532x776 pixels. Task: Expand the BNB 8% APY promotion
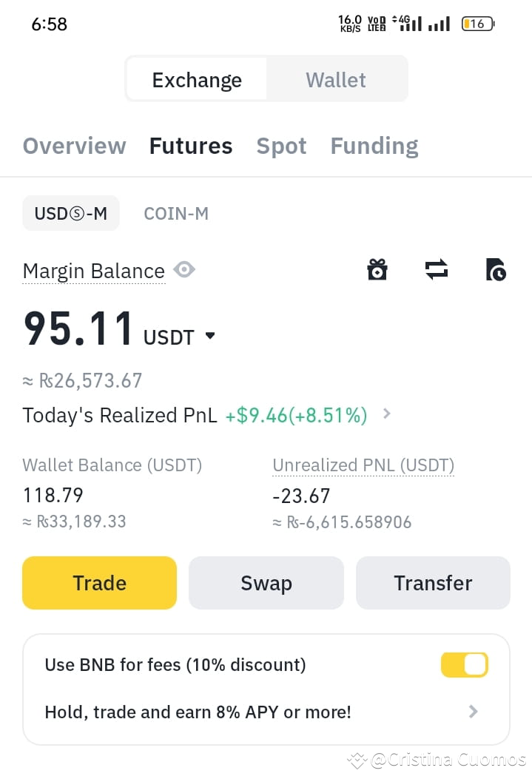pos(472,712)
